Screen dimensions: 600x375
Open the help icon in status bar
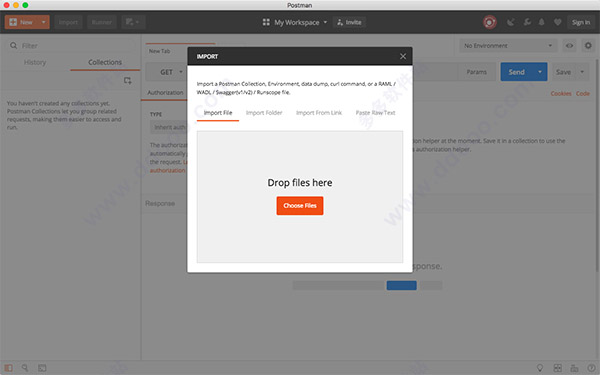[x=592, y=368]
